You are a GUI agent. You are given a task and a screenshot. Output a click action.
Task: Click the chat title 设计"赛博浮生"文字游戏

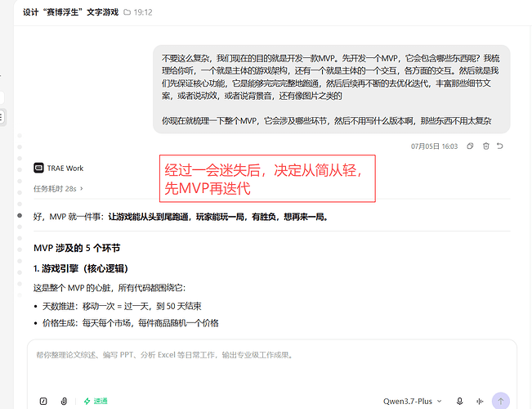[70, 12]
